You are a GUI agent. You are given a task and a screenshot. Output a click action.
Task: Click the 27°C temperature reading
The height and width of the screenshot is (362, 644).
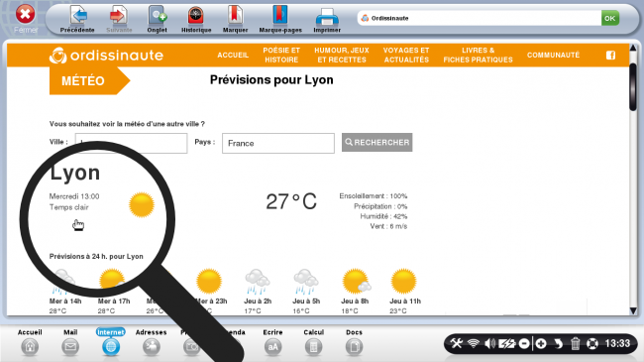(x=290, y=201)
